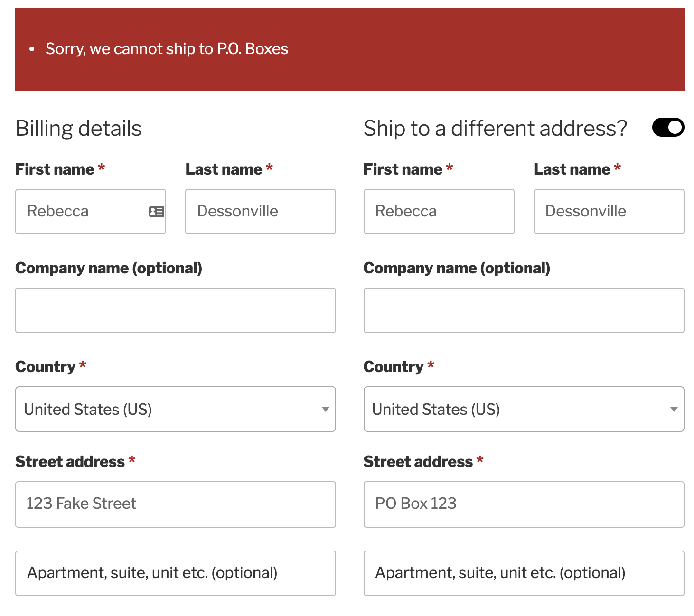Focus the shipping Last name field

609,212
